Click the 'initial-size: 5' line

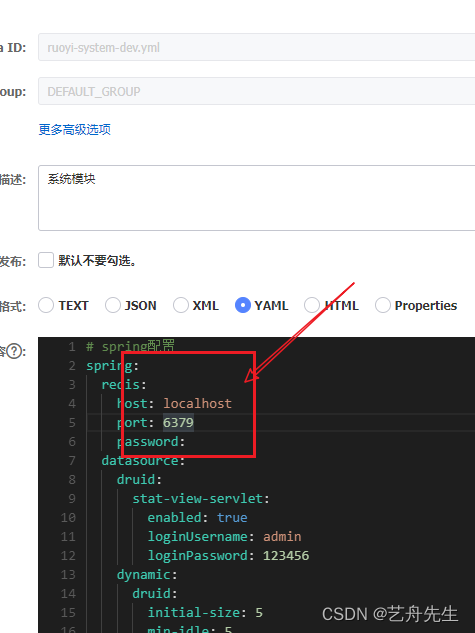205,612
